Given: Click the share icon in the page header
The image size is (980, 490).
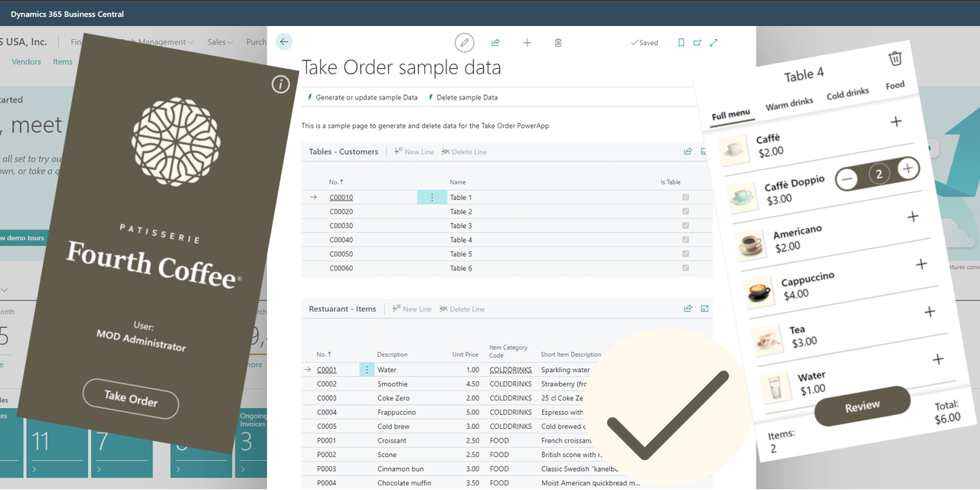Looking at the screenshot, I should [495, 43].
